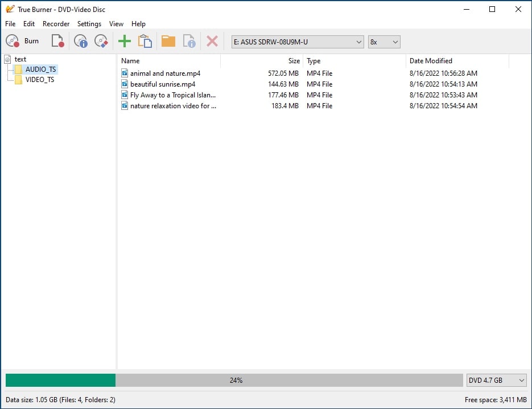Click the new project page icon
This screenshot has width=532, height=409.
[x=57, y=41]
